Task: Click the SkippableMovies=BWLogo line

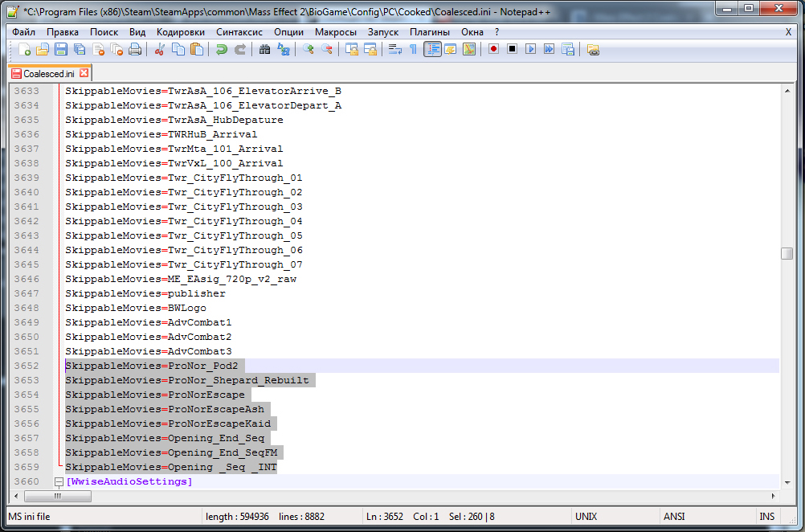Action: [136, 308]
